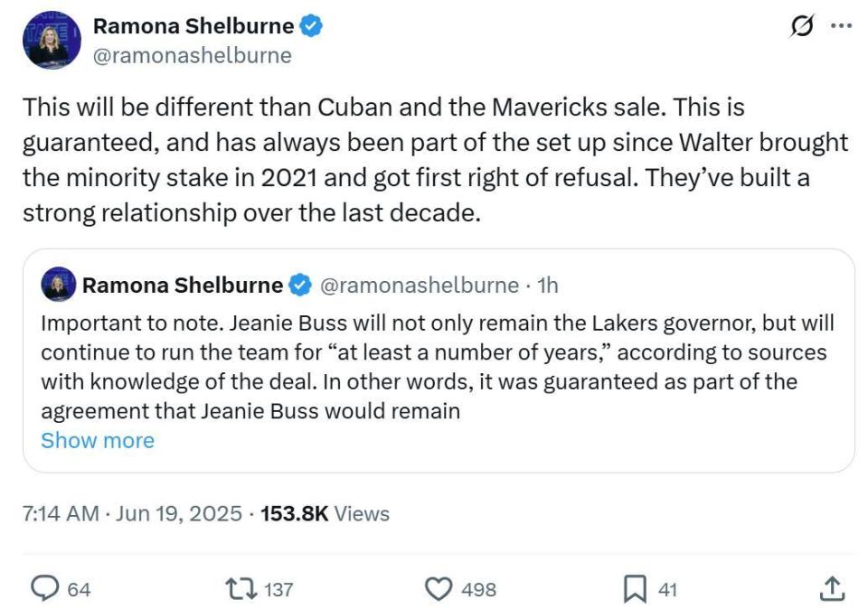
Task: Open the quoted tweet about Jeanie Buss
Action: [438, 368]
